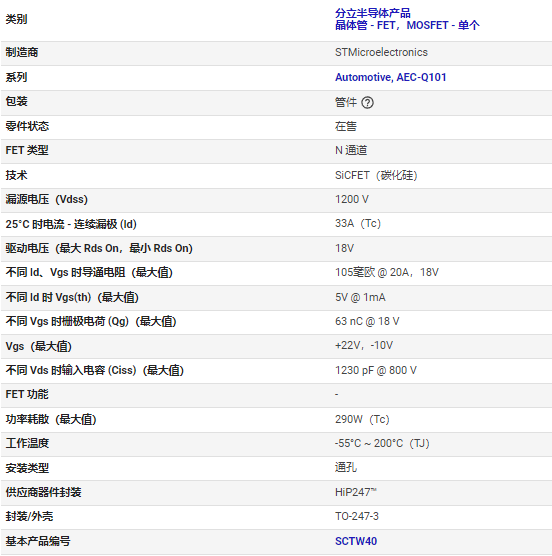Screen dimensions: 552x556
Task: Click the help icon next to 管件
Action: coord(367,102)
